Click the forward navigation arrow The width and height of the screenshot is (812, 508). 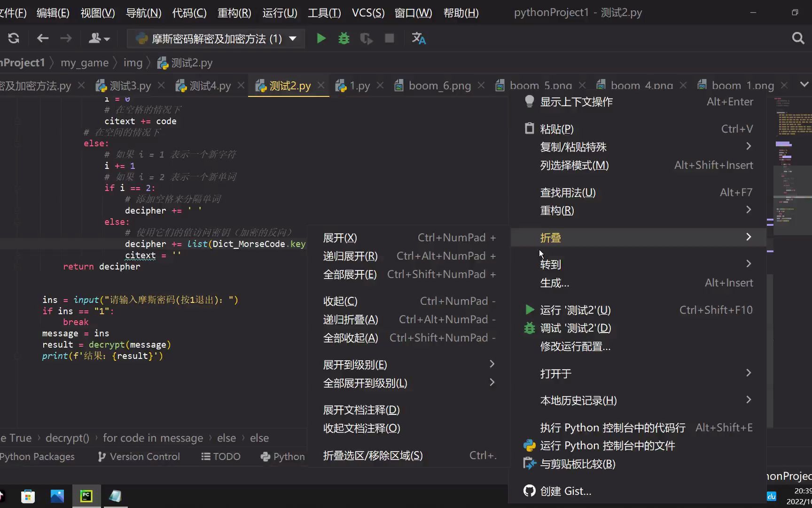click(x=66, y=39)
